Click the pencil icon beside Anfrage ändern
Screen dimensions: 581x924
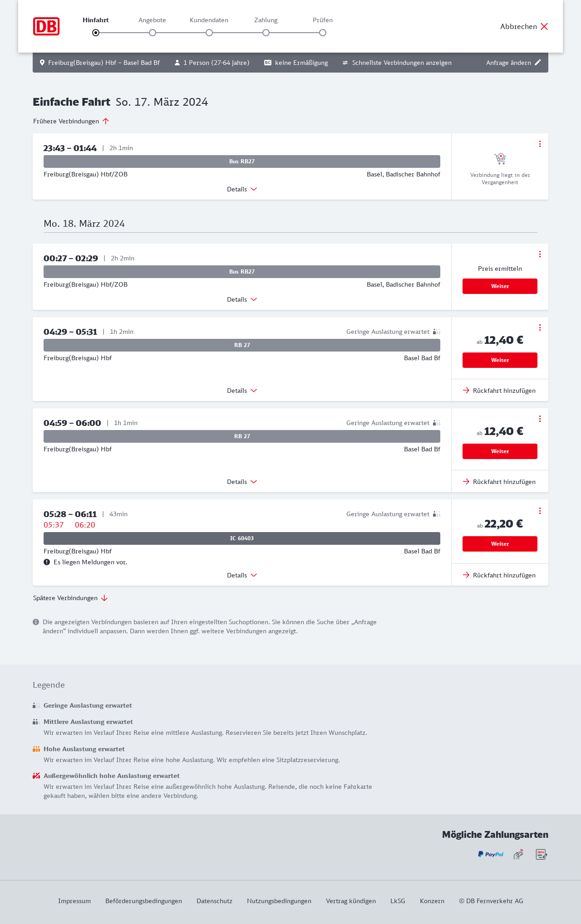[x=538, y=63]
